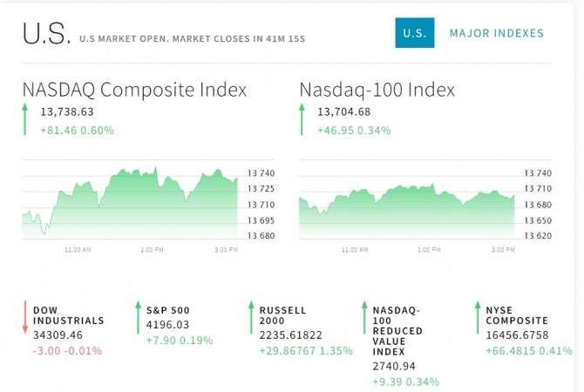
Task: Click the Dow Industrials red down arrow
Action: pyautogui.click(x=25, y=317)
